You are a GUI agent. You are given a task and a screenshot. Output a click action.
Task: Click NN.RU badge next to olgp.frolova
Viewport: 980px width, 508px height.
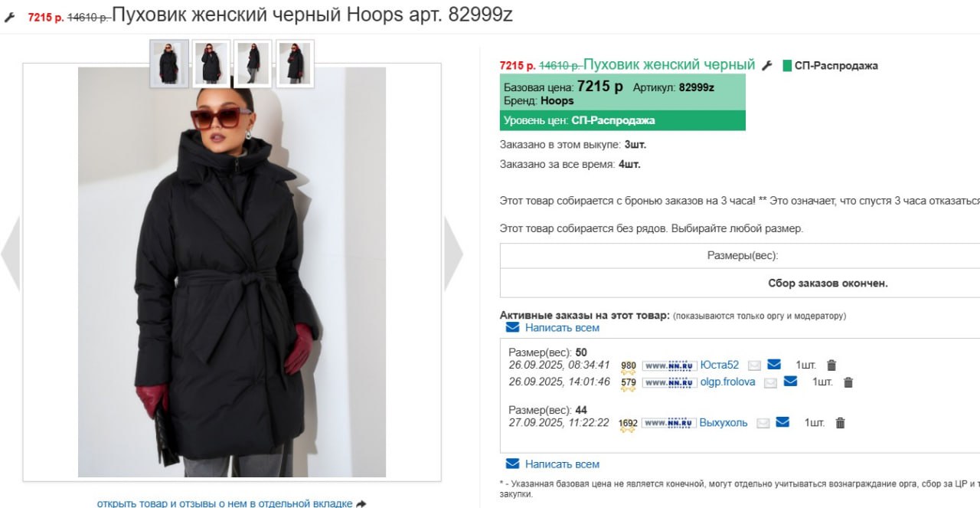coord(668,382)
